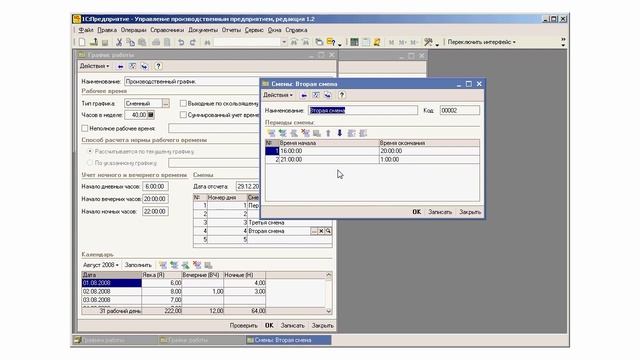Select the 16:00:00 start time cell

click(x=329, y=151)
